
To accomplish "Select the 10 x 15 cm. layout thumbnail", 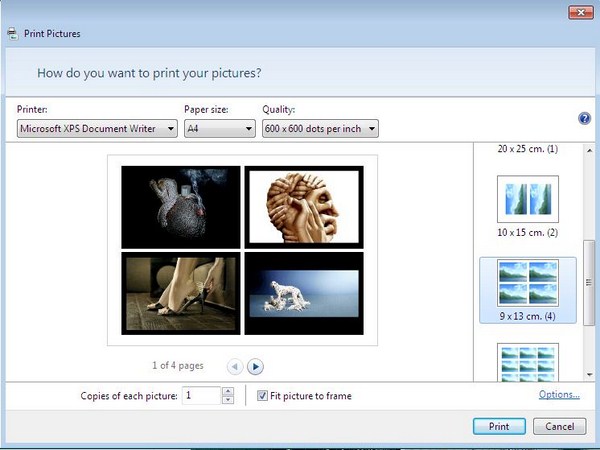I will coord(527,200).
